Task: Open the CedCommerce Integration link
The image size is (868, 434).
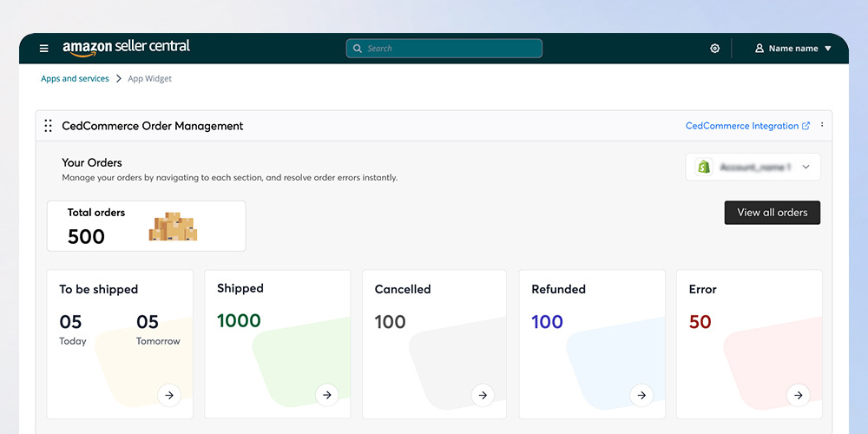Action: point(742,126)
